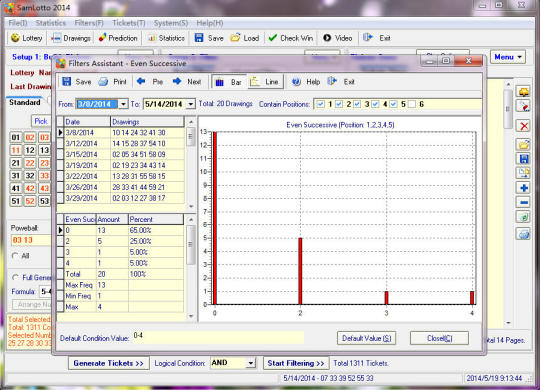Open the System menu
Image resolution: width=540 pixels, height=390 pixels.
[x=170, y=23]
